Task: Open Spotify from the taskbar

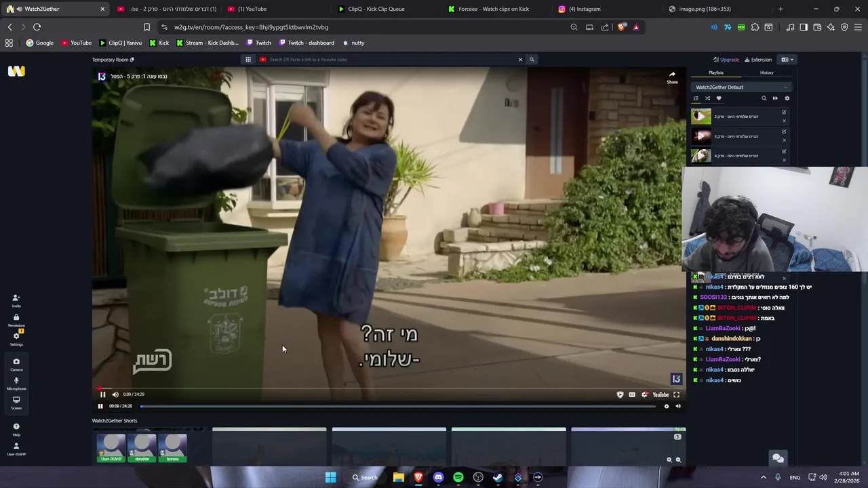Action: [x=458, y=477]
